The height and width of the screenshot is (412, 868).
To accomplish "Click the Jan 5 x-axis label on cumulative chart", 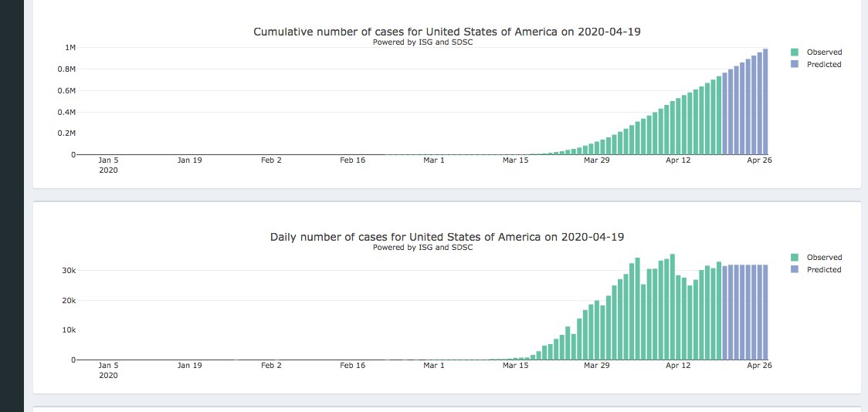I will [x=109, y=160].
